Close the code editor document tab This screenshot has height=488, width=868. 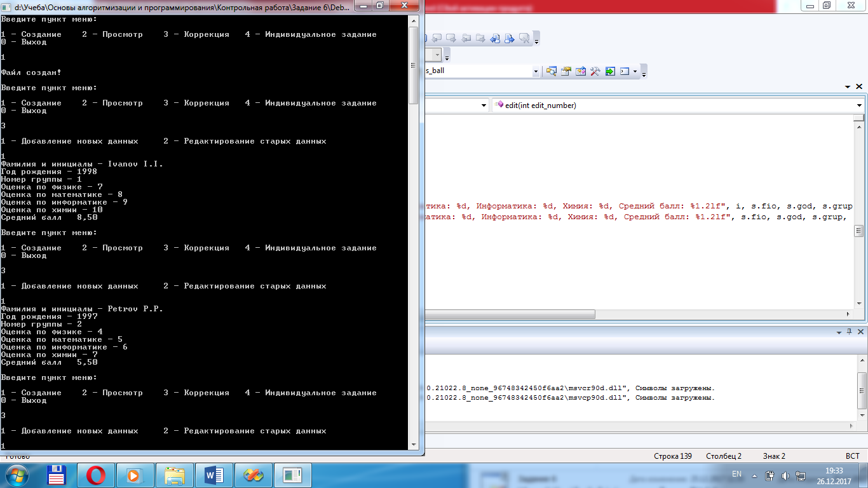[x=859, y=86]
